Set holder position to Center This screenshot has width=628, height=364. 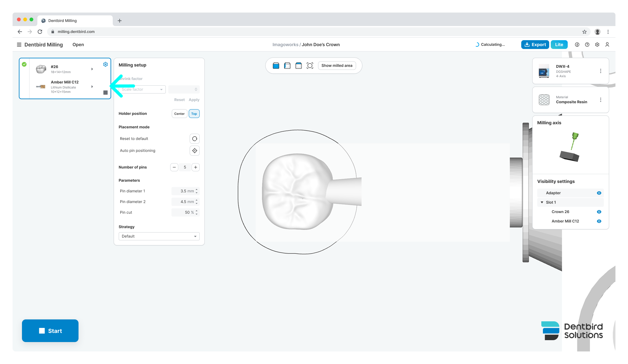pos(179,114)
